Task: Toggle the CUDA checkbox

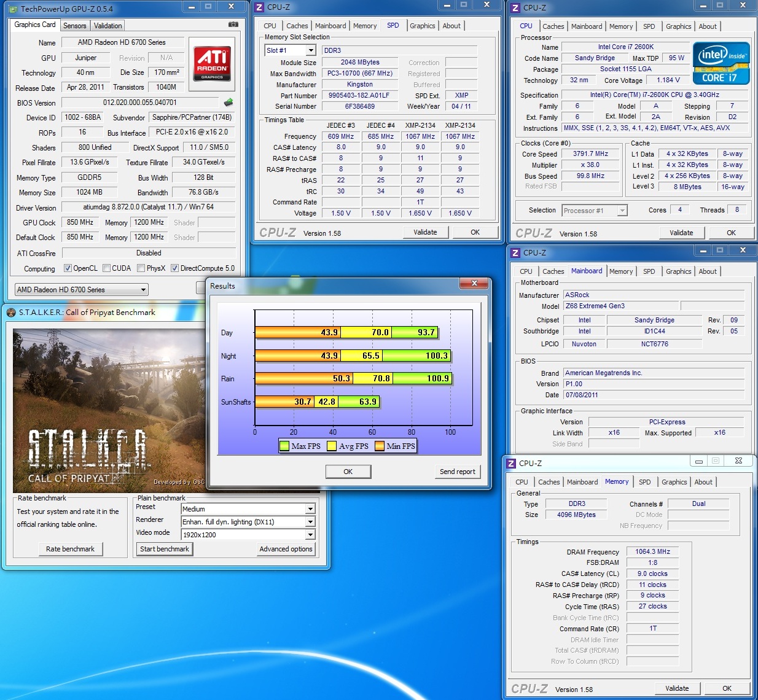Action: coord(107,268)
